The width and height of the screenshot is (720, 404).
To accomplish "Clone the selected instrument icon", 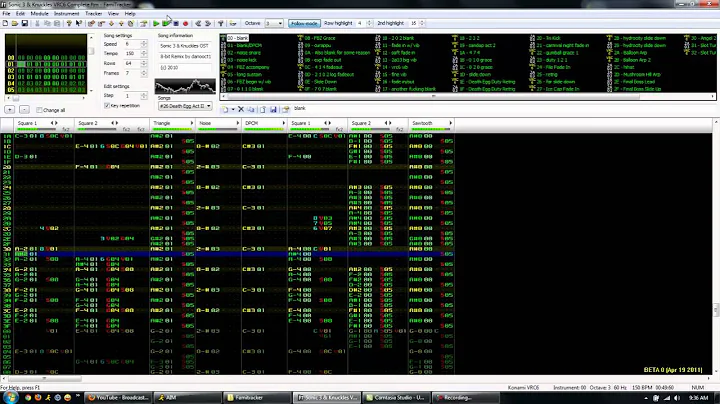I will [x=251, y=109].
